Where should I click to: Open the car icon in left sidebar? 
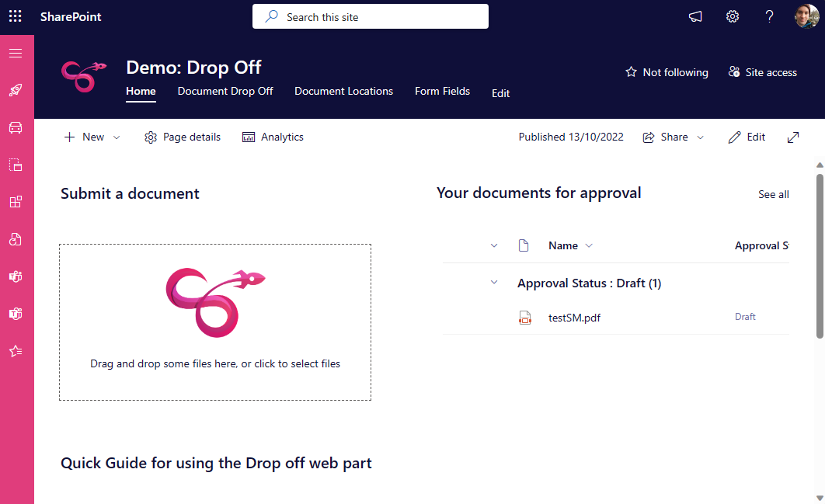click(16, 127)
